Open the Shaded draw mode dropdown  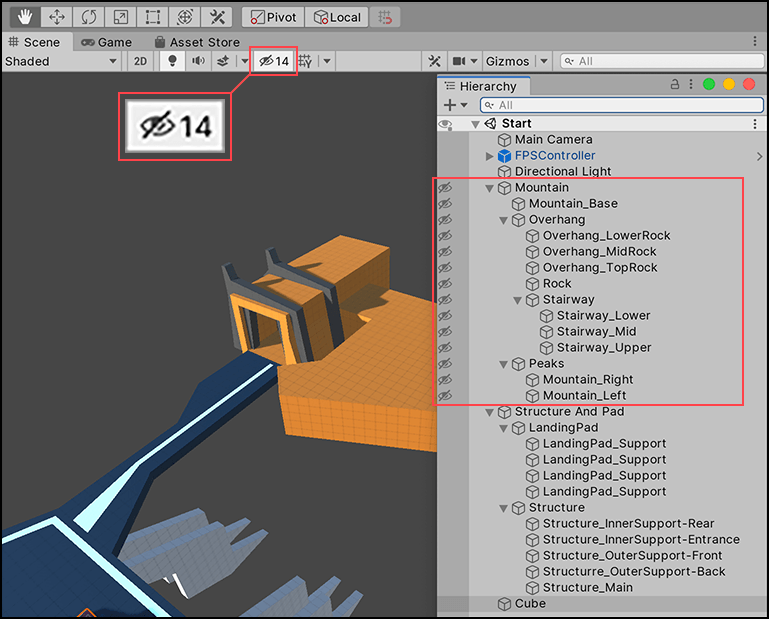pyautogui.click(x=60, y=61)
